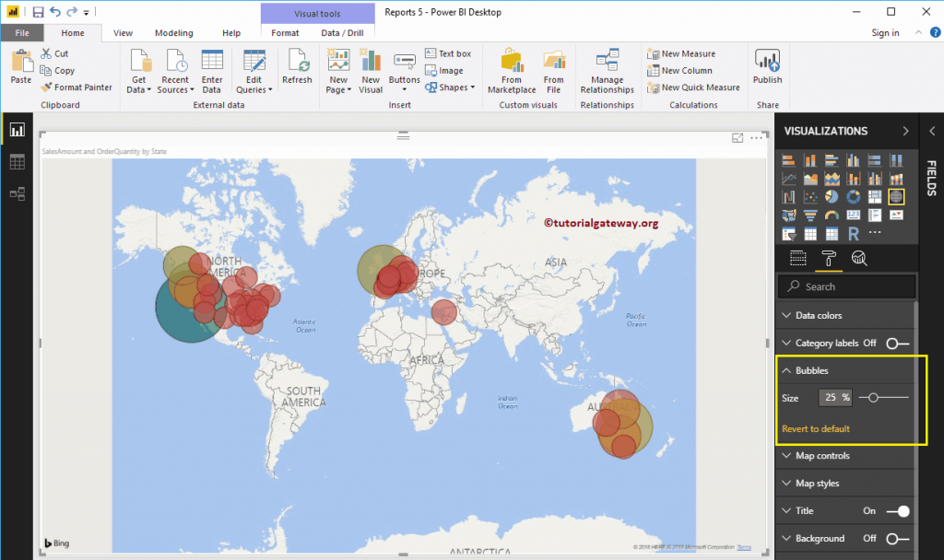944x560 pixels.
Task: Switch to the Fields pane icon
Action: tap(798, 258)
